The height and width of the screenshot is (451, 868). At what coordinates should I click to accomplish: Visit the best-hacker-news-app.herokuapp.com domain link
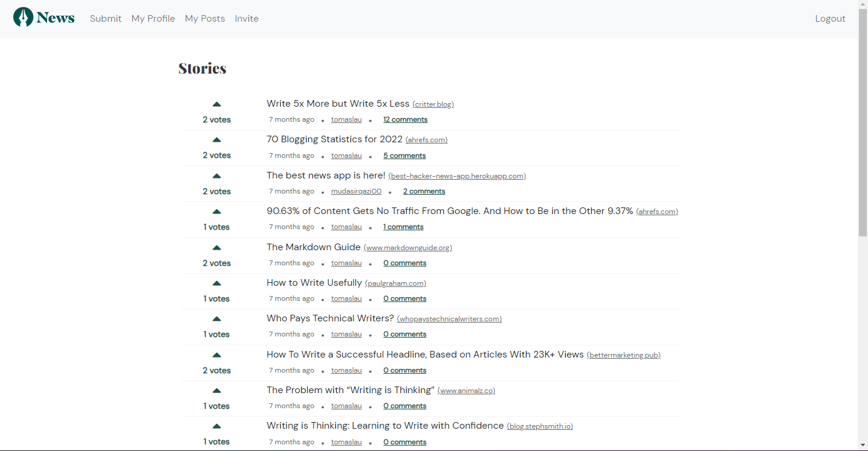[457, 176]
